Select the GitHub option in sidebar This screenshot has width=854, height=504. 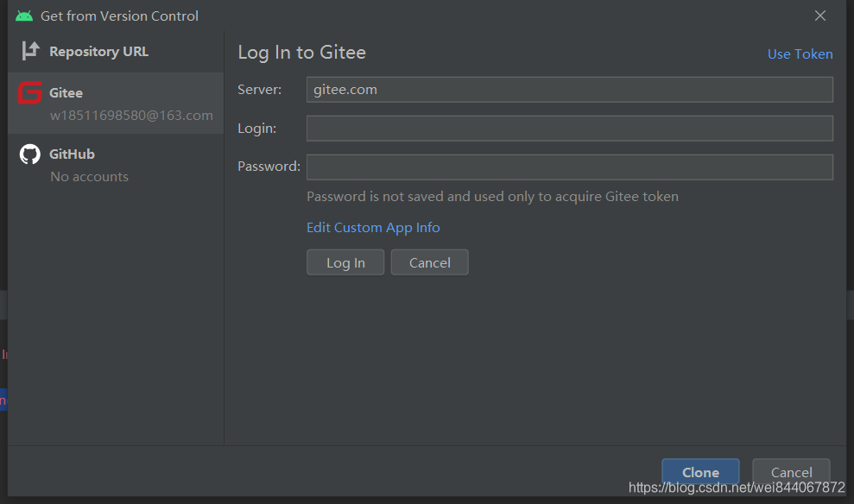click(x=116, y=164)
